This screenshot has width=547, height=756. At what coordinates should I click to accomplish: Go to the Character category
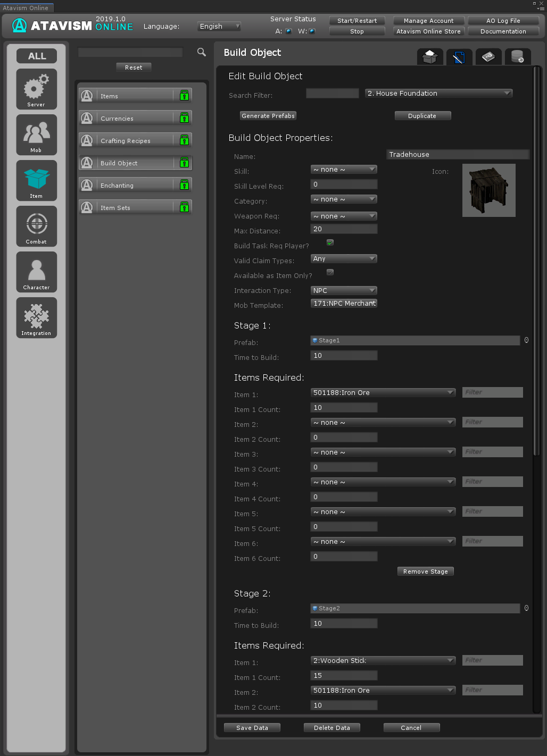36,272
